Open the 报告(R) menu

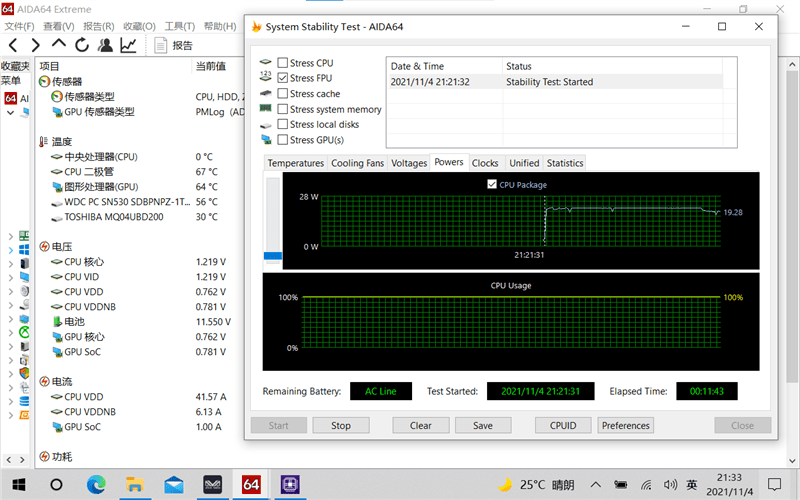(x=98, y=26)
